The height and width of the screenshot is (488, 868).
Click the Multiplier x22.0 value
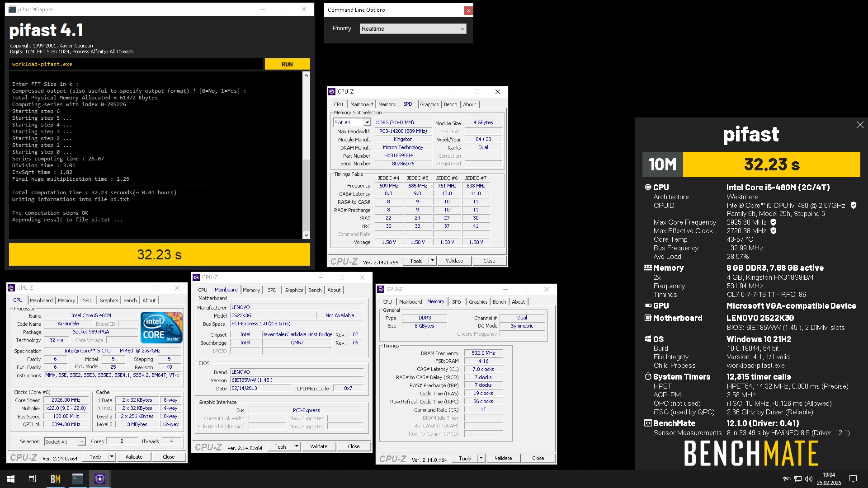click(x=66, y=408)
